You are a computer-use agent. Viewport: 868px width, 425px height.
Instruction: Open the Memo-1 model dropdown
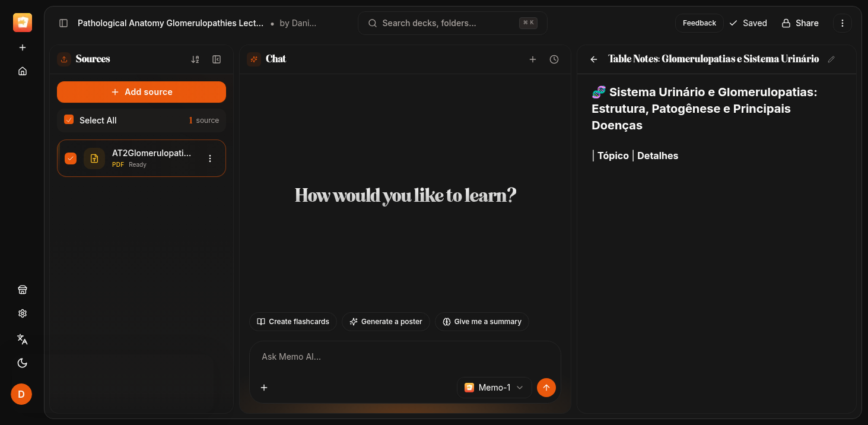(494, 388)
